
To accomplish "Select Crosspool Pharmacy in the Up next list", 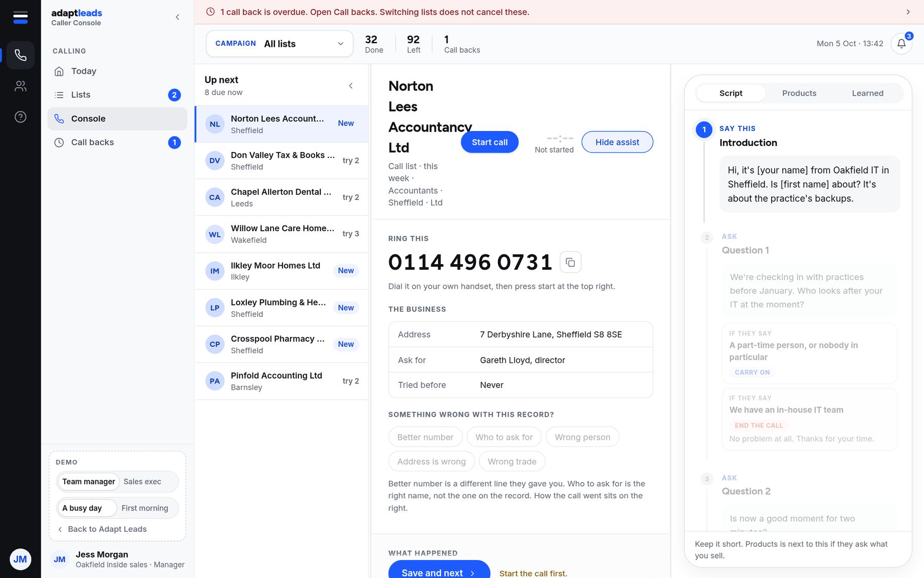I will 282,344.
